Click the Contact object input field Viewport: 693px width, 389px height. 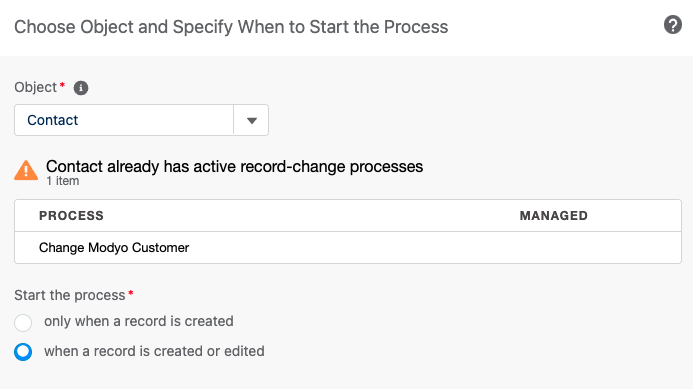124,120
